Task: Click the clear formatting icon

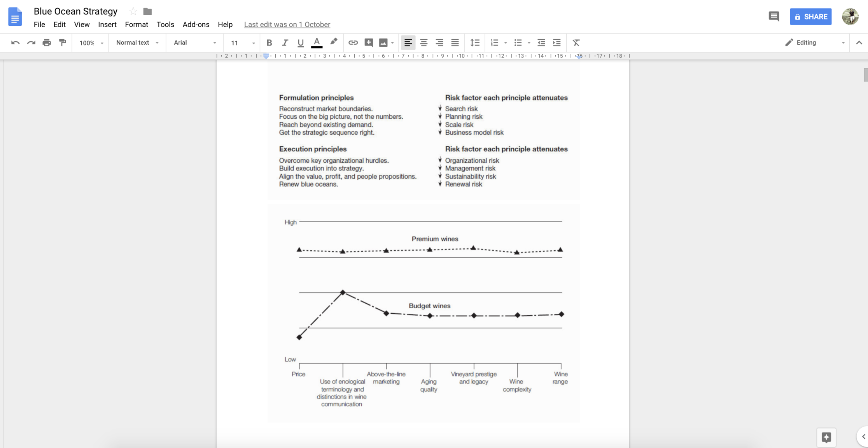Action: (x=576, y=43)
